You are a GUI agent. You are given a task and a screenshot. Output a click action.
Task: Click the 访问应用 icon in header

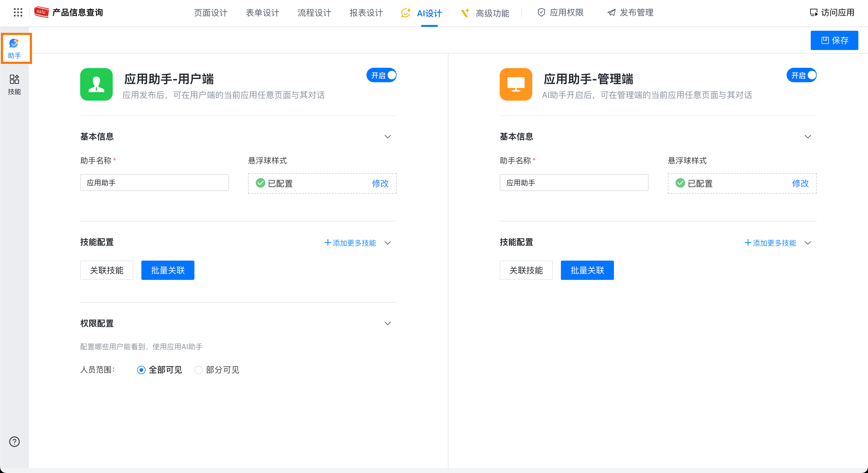pos(813,12)
